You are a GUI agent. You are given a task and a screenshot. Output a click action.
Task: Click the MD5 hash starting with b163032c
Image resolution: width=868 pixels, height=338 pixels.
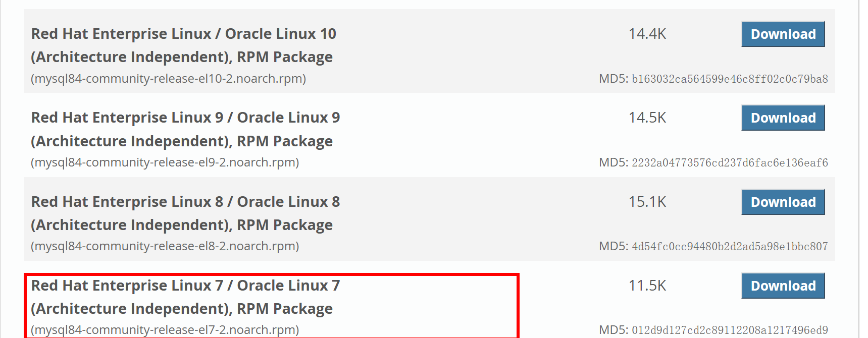point(730,79)
